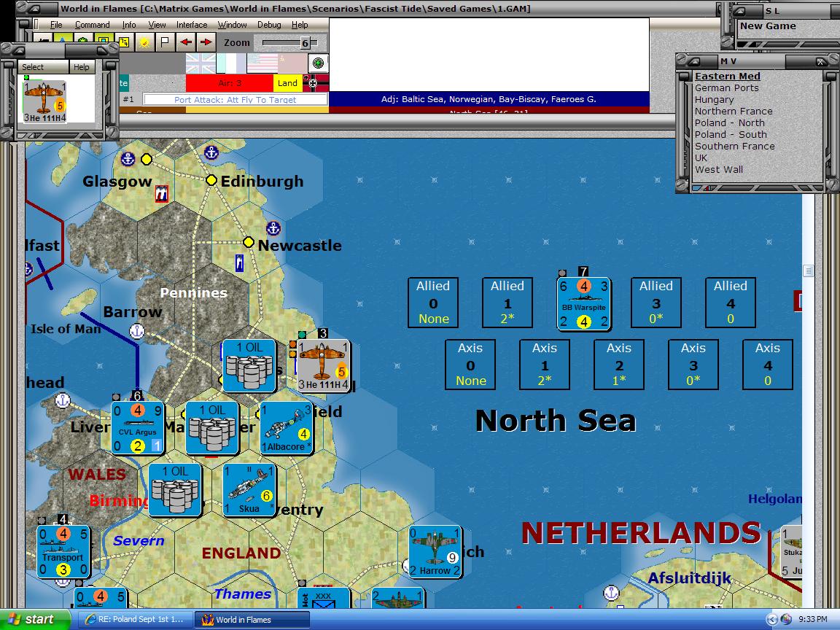840x630 pixels.
Task: Click the OIL counter left of Skua
Action: pos(175,490)
